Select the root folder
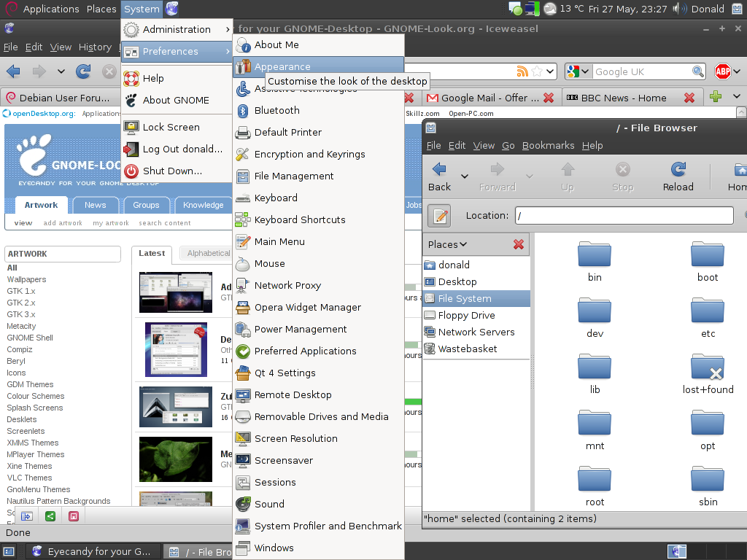 point(595,486)
